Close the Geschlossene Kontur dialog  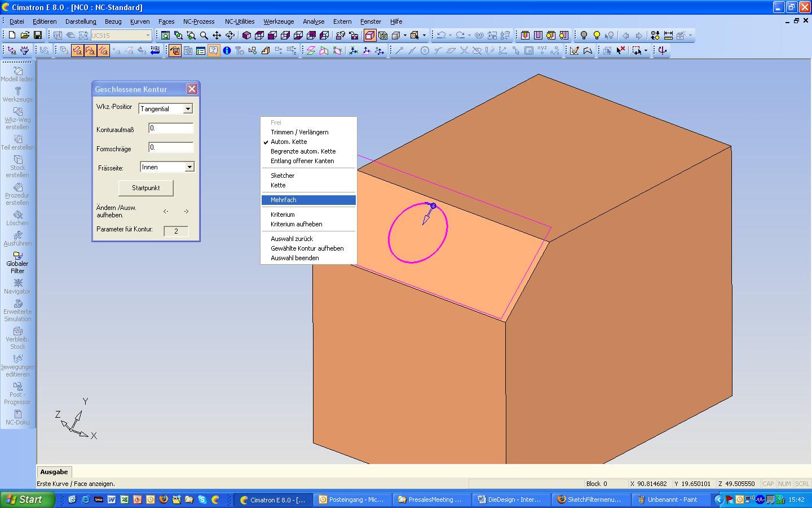point(192,89)
